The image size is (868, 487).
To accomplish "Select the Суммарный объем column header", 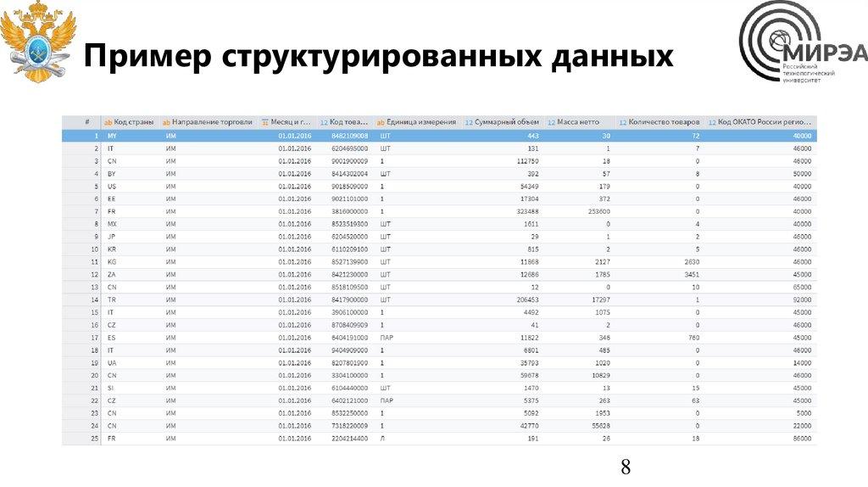I will click(x=506, y=122).
